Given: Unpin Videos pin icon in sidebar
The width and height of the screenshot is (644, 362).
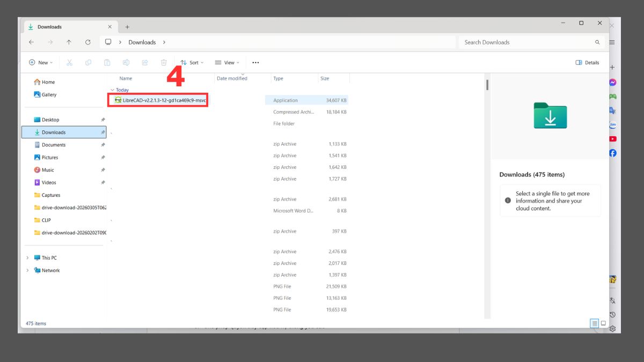Looking at the screenshot, I should pyautogui.click(x=103, y=182).
